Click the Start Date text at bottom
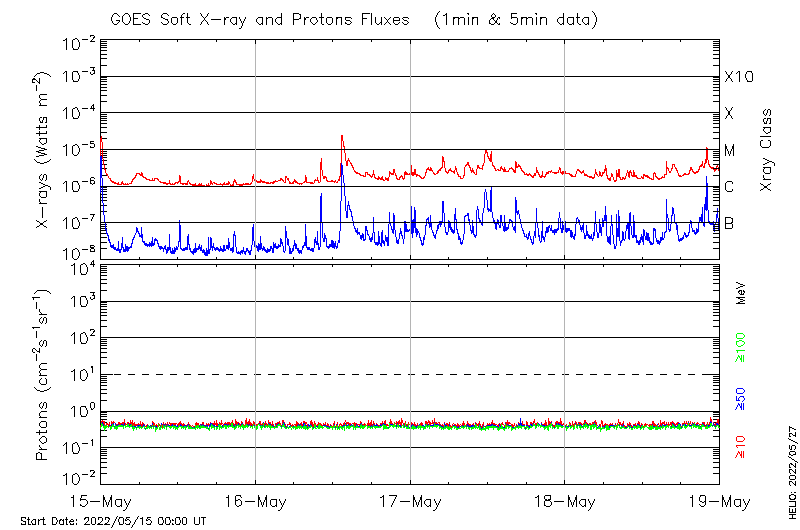 click(x=113, y=521)
